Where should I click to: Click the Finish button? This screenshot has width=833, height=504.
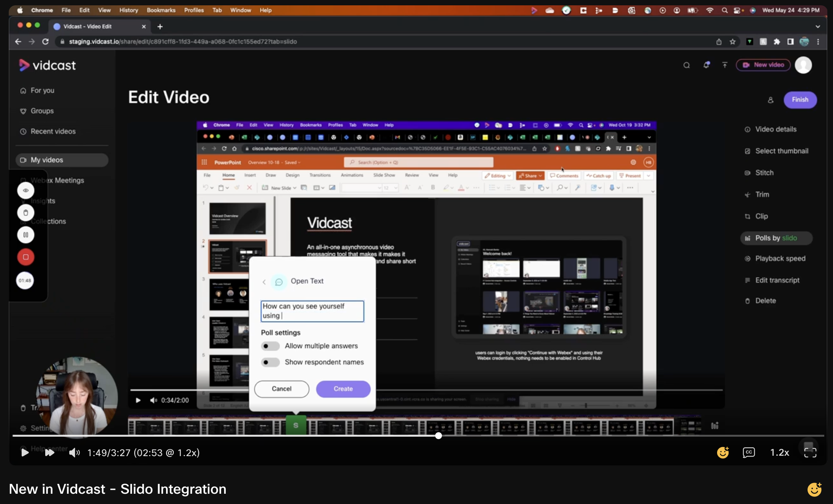(800, 100)
